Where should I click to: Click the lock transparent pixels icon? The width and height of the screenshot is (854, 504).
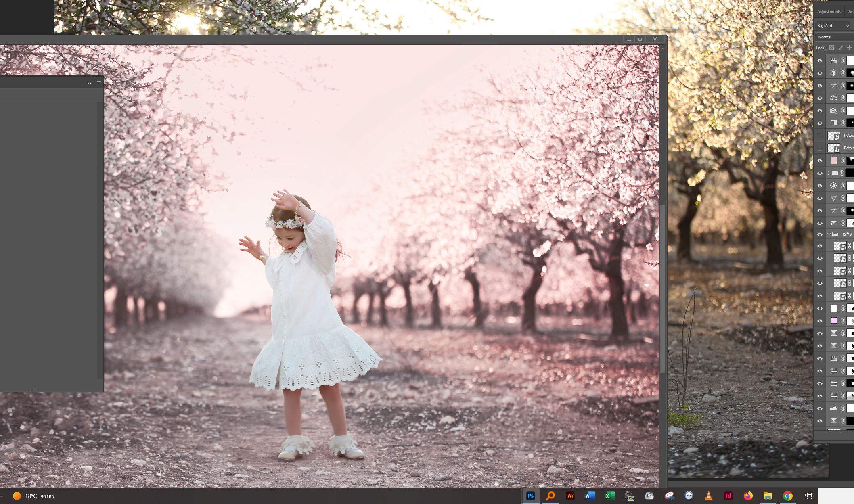831,48
